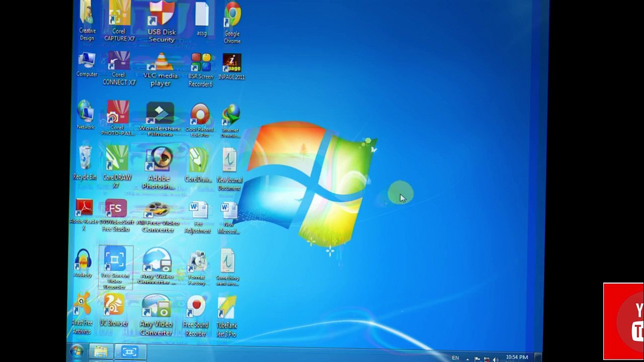The width and height of the screenshot is (644, 362).
Task: Open Windows Explorer from the taskbar
Action: tap(101, 352)
